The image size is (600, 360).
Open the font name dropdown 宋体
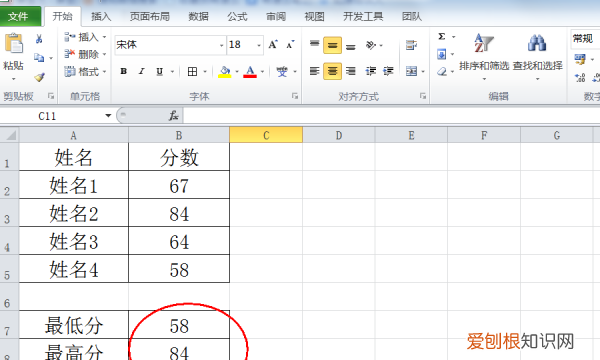[222, 45]
